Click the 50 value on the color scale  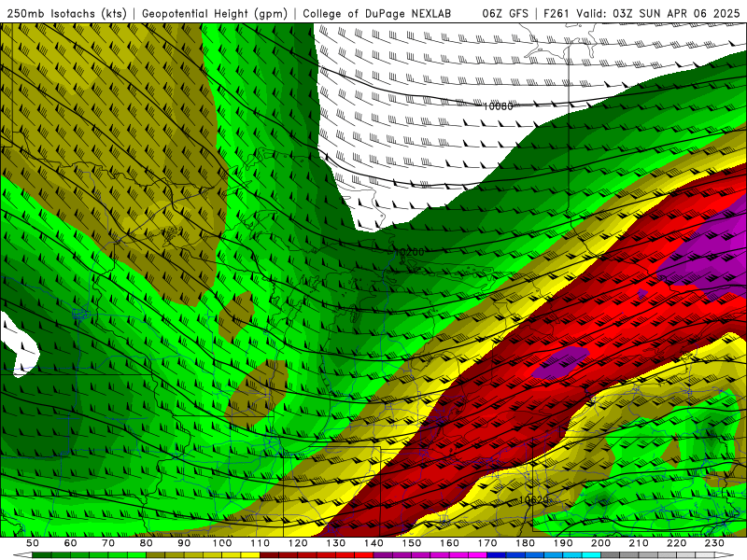click(x=33, y=543)
